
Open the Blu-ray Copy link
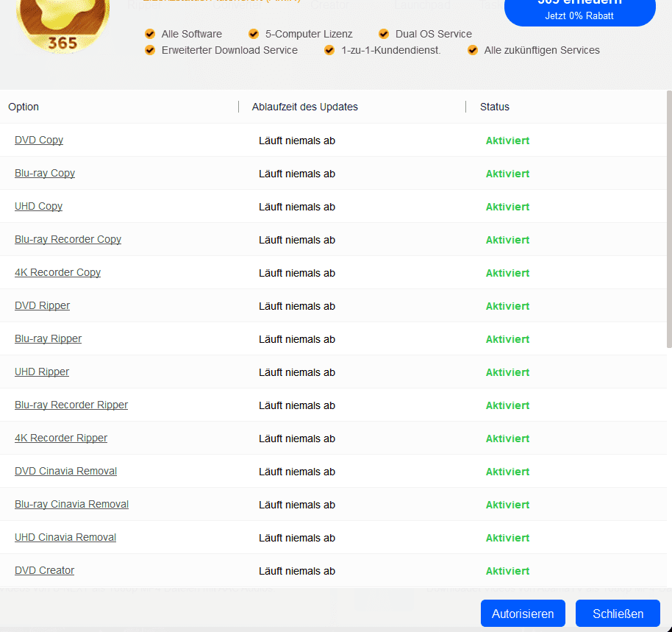coord(45,173)
